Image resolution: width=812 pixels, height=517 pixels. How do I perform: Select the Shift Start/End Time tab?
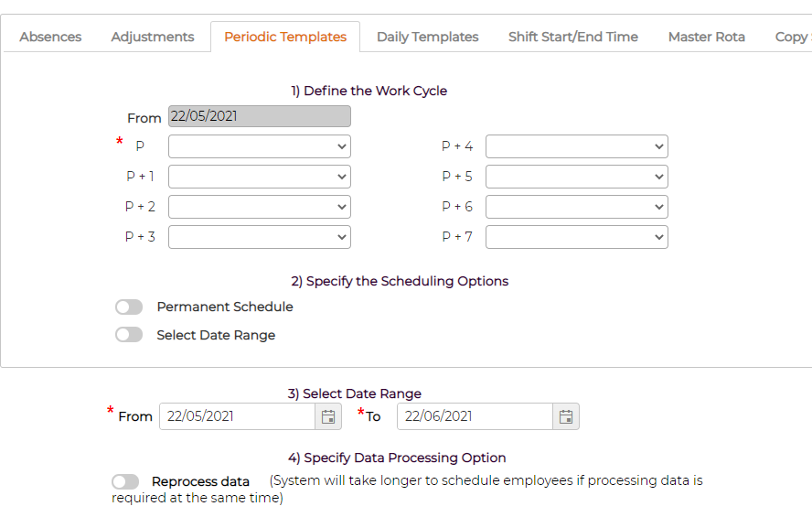pyautogui.click(x=573, y=37)
